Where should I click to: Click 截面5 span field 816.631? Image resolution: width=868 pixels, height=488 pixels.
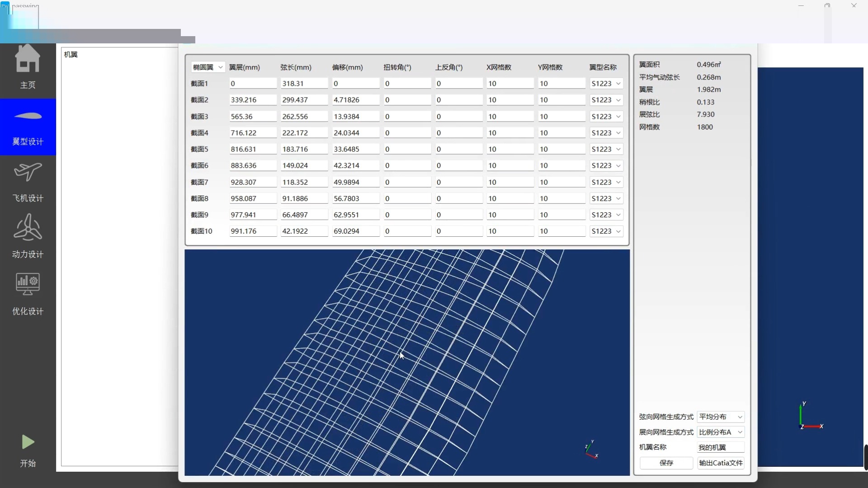tap(253, 149)
